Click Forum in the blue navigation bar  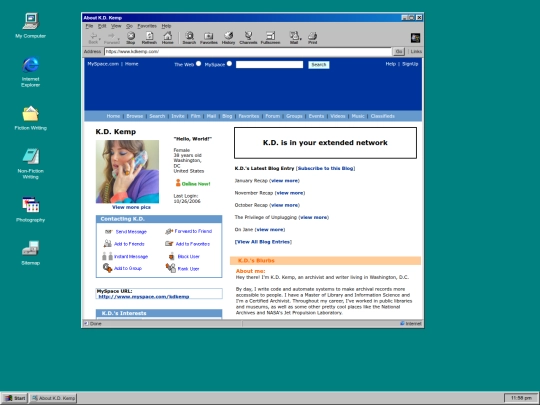(x=272, y=116)
